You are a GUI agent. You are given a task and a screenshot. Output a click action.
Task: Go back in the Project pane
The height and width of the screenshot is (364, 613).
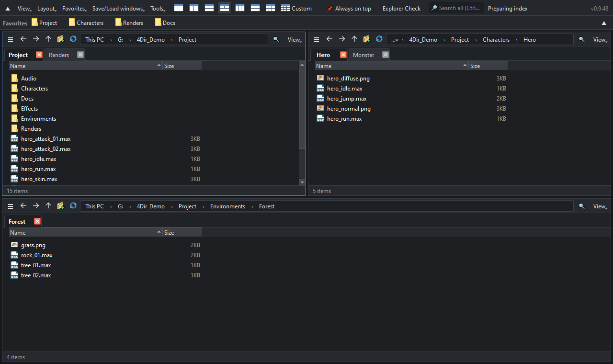point(23,39)
